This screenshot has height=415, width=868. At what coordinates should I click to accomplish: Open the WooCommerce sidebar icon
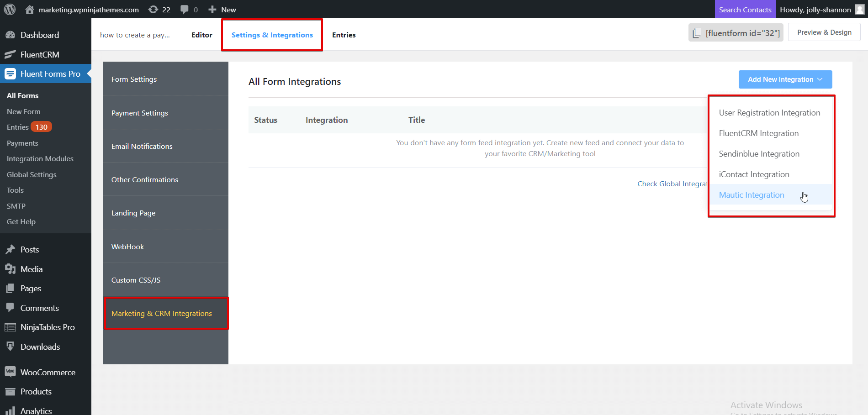coord(10,372)
